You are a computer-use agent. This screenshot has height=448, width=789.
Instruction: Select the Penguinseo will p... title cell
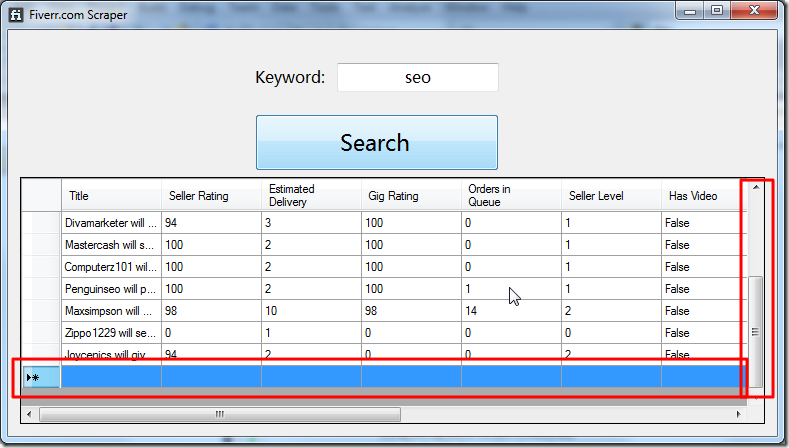point(111,289)
